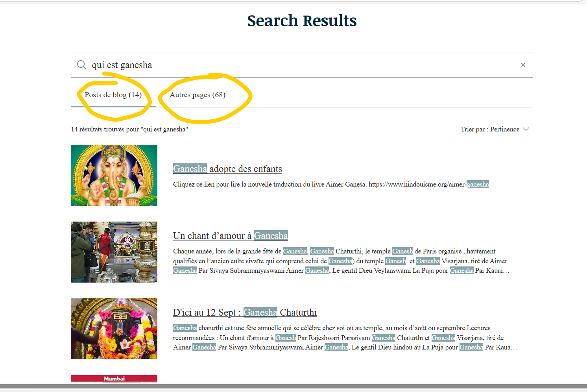Expand the chevron arrow beside Pertinence
This screenshot has width=587, height=392.
526,129
